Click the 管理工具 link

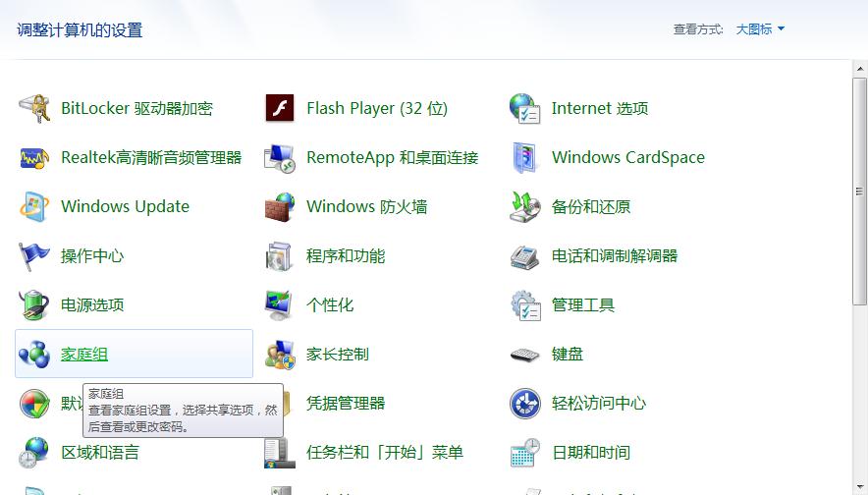coord(583,305)
